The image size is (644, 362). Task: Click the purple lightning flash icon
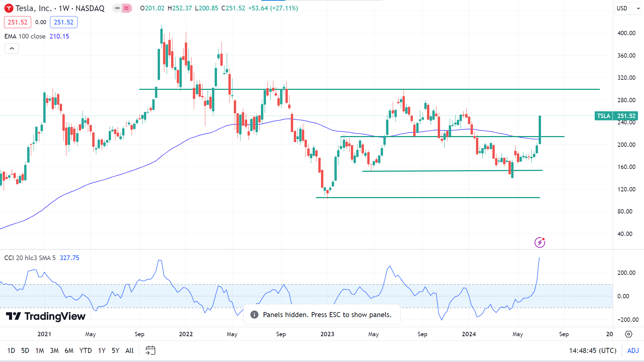(x=540, y=242)
